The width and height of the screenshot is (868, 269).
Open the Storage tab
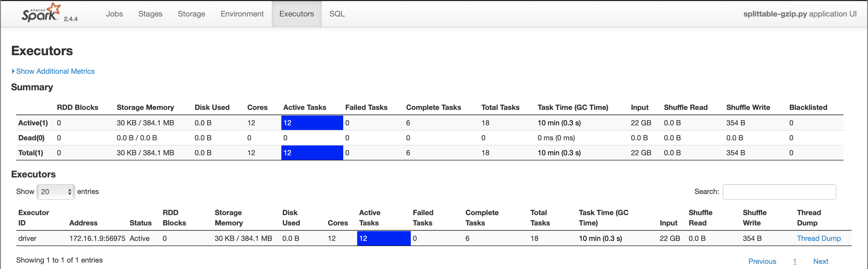pyautogui.click(x=191, y=14)
